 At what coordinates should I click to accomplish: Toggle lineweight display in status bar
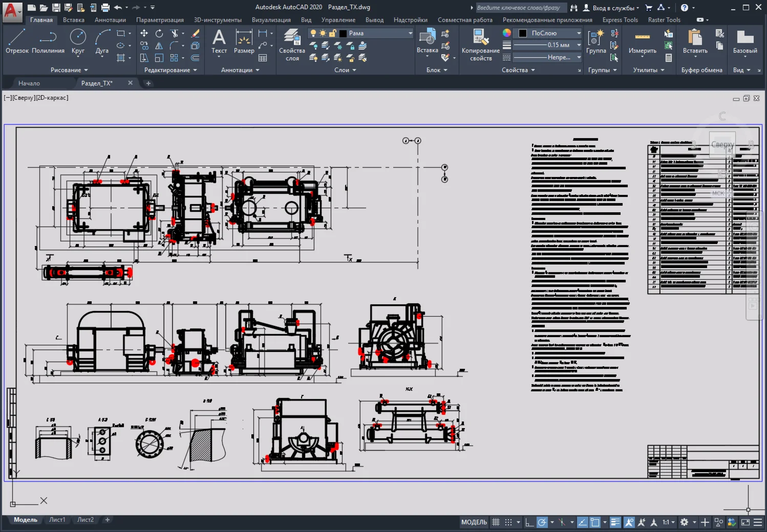pos(615,522)
